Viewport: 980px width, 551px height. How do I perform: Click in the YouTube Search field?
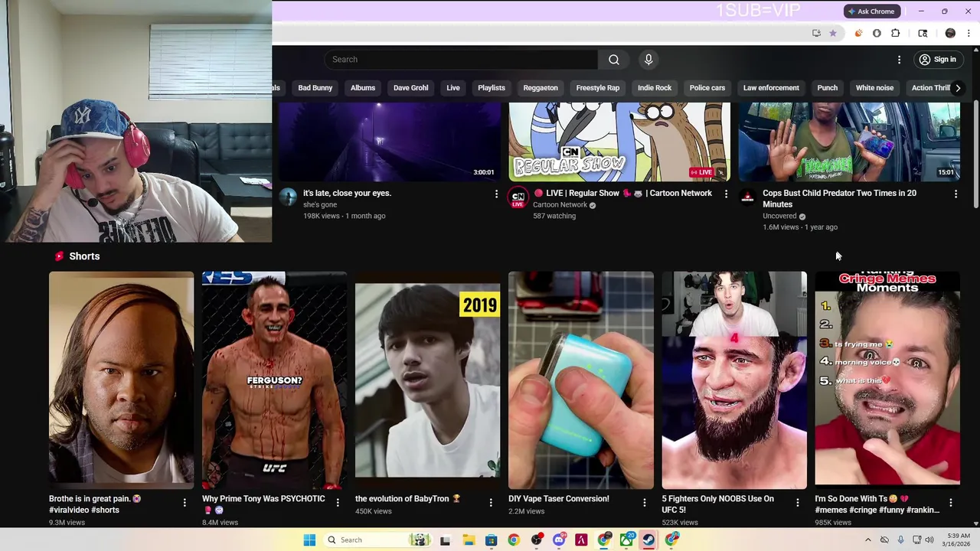click(461, 60)
